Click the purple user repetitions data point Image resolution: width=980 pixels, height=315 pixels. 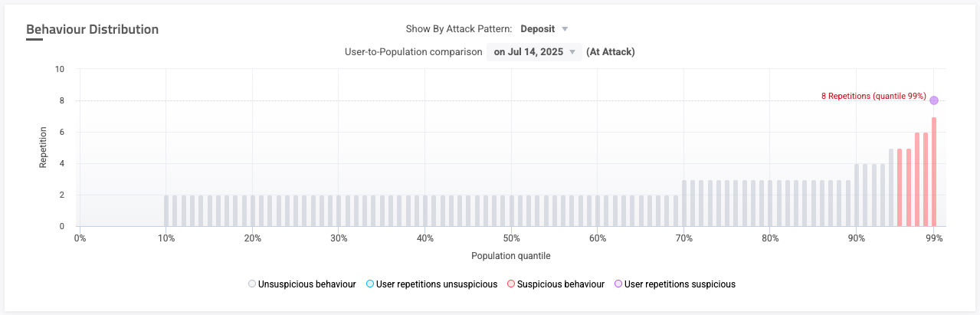click(933, 100)
